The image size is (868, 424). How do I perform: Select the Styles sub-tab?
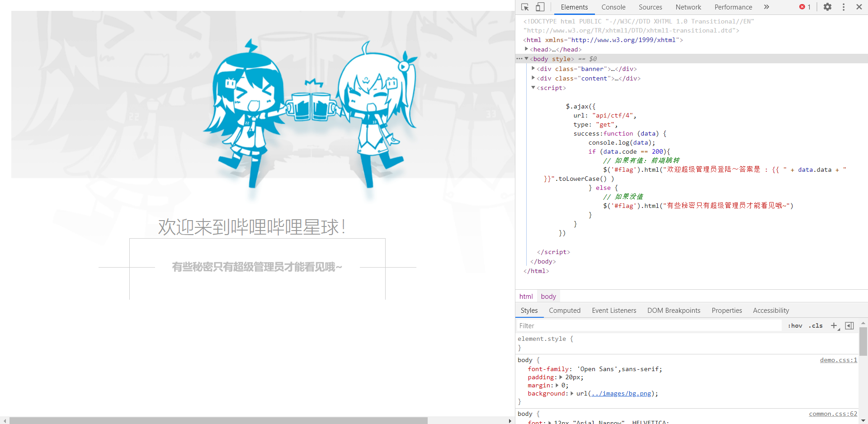coord(529,311)
